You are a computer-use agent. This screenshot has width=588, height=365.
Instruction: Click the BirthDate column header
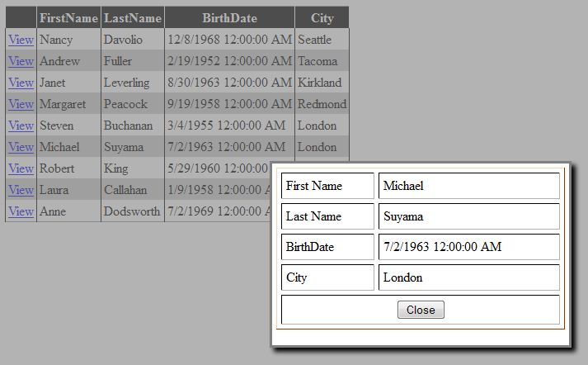click(x=229, y=17)
